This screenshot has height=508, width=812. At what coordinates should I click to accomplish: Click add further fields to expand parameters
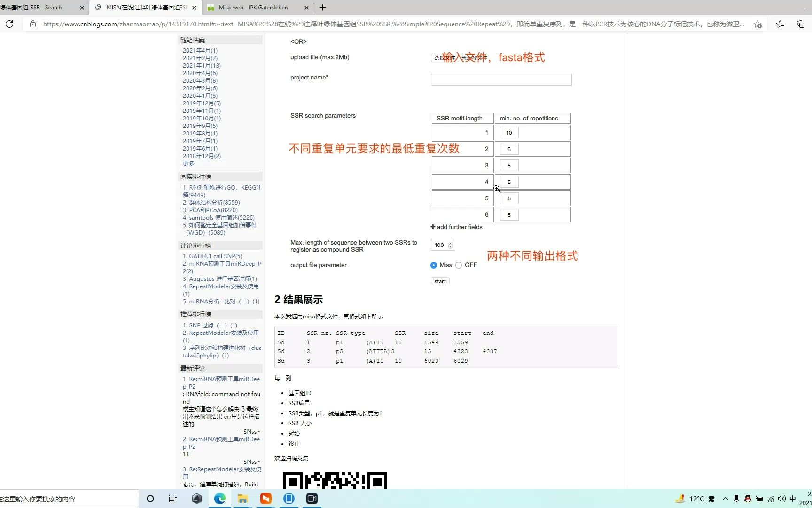point(456,227)
